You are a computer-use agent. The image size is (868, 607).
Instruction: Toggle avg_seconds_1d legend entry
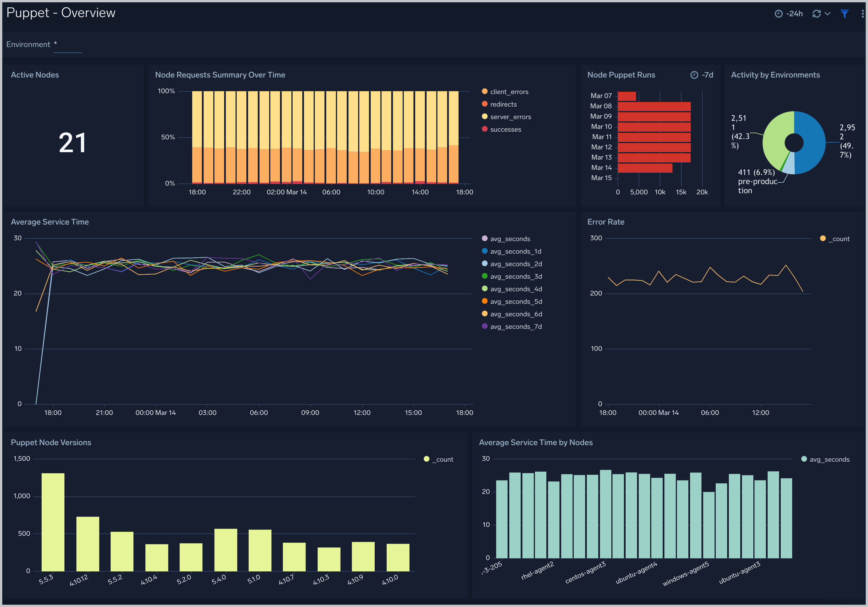(512, 251)
